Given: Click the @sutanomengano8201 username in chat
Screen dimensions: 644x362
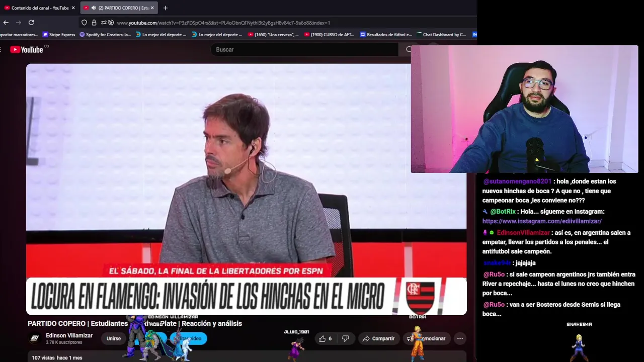Looking at the screenshot, I should 517,182.
